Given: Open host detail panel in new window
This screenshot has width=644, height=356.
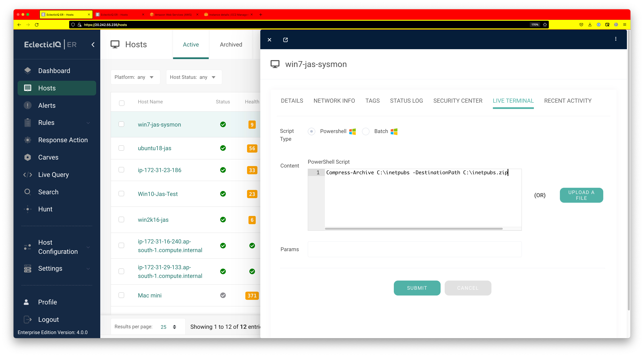Looking at the screenshot, I should (285, 40).
